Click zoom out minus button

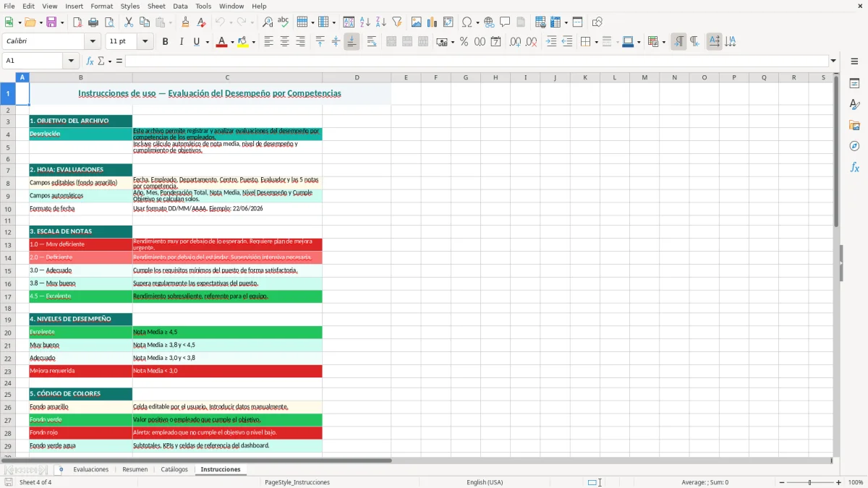coord(782,482)
